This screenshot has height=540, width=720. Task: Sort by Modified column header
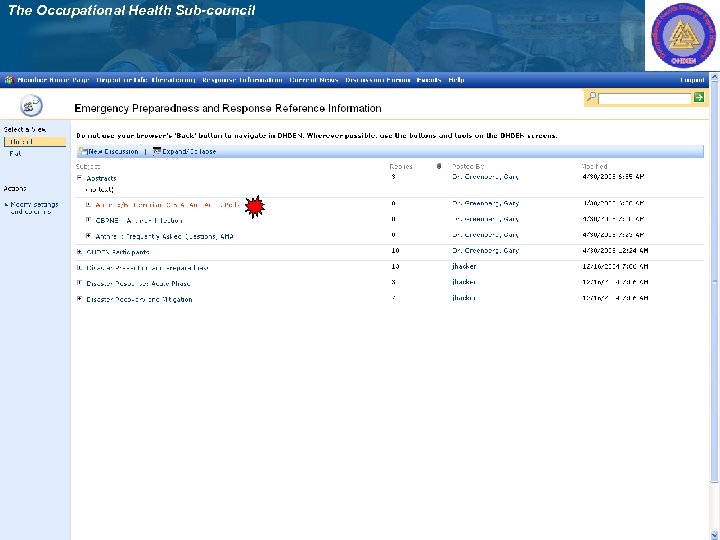point(595,166)
